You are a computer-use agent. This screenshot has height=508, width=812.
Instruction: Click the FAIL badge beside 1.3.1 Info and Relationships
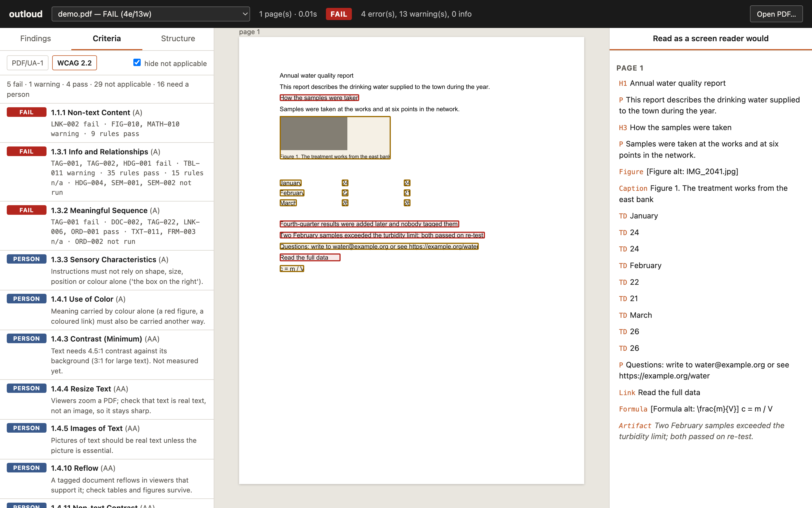tap(27, 152)
